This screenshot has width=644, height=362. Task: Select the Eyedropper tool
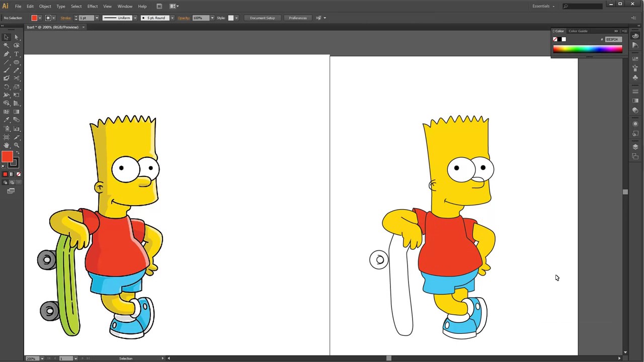(x=7, y=119)
